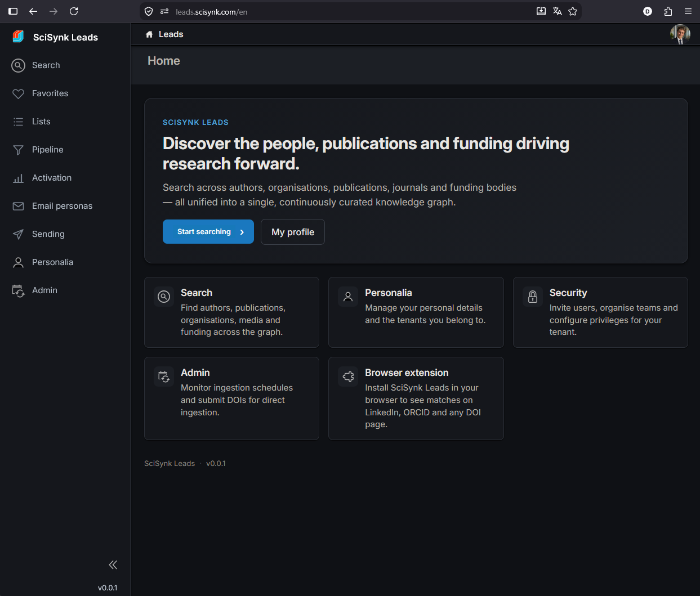Viewport: 700px width, 596px height.
Task: Select the Search item in sidebar
Action: pos(65,65)
